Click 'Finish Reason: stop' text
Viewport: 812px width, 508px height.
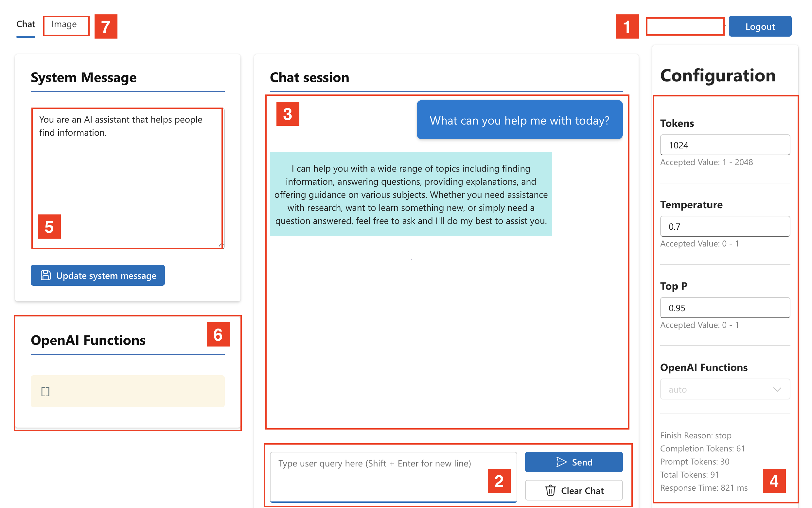point(695,435)
